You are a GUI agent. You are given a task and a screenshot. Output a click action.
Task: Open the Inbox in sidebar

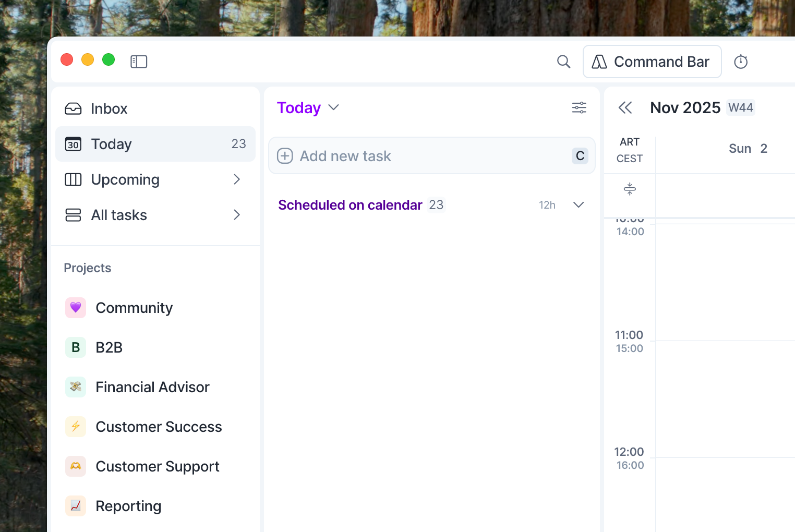109,108
